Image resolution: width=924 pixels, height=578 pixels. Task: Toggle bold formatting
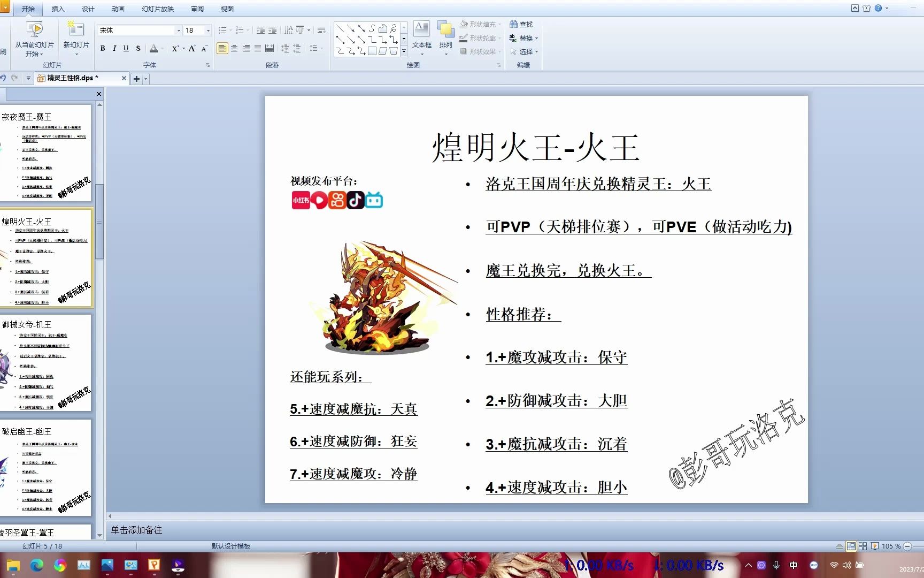click(x=103, y=48)
